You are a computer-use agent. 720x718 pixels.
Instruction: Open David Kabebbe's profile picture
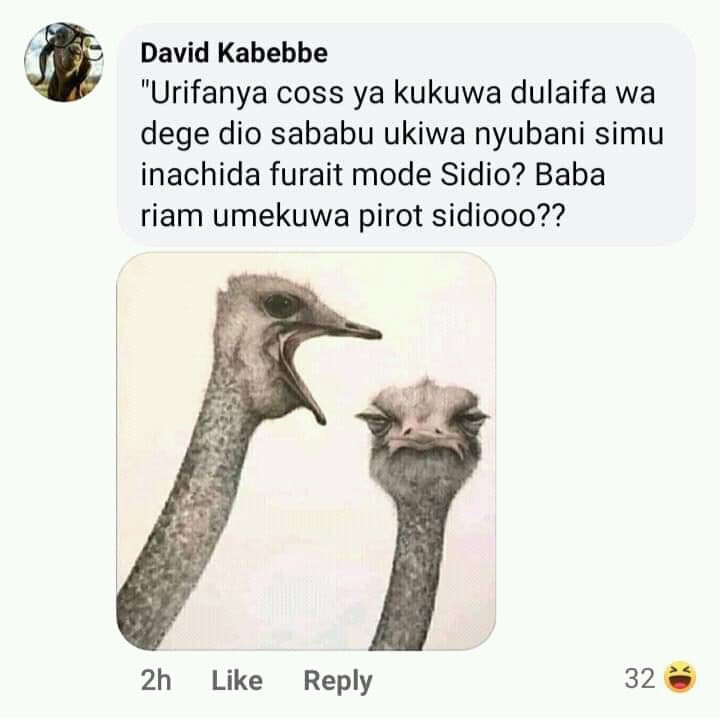(x=63, y=62)
